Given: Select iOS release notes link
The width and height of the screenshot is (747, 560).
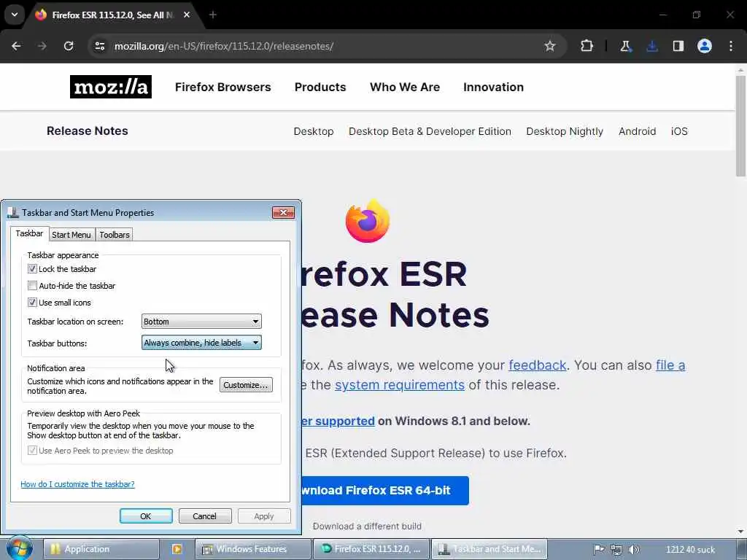Looking at the screenshot, I should click(679, 131).
